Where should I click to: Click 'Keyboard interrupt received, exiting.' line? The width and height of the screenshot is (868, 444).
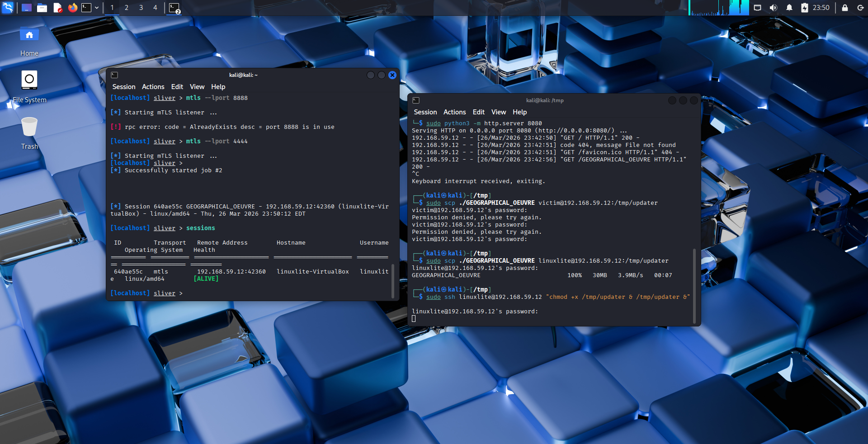coord(478,181)
